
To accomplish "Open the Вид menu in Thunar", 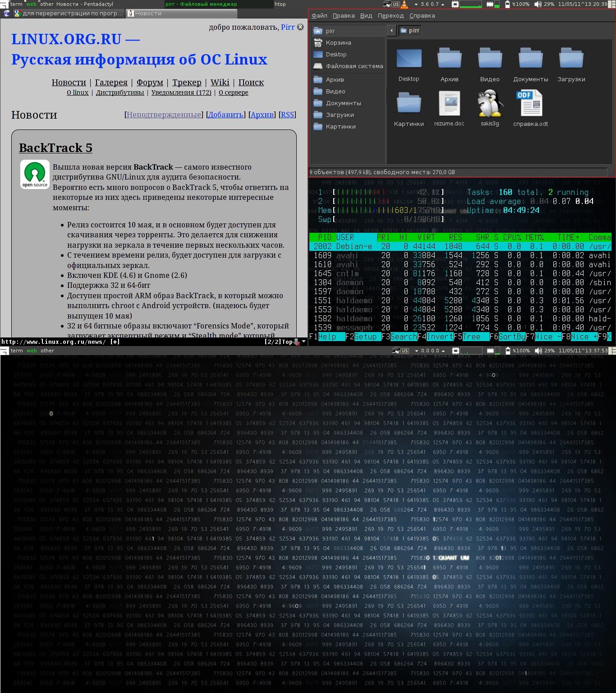I will pos(366,15).
